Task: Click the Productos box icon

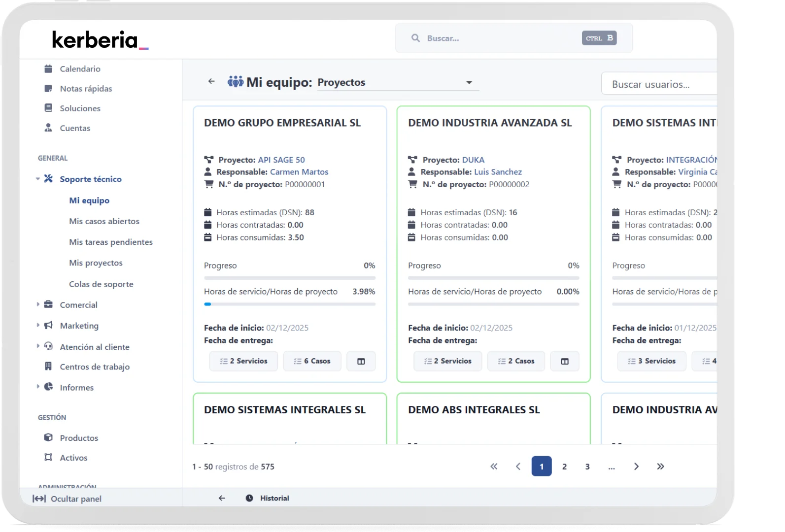Action: pos(48,437)
